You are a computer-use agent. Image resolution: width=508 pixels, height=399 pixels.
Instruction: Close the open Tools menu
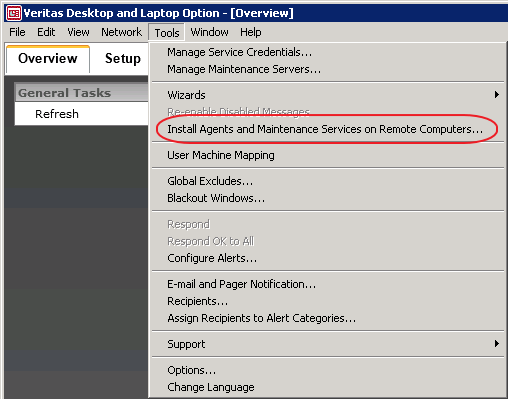[167, 33]
